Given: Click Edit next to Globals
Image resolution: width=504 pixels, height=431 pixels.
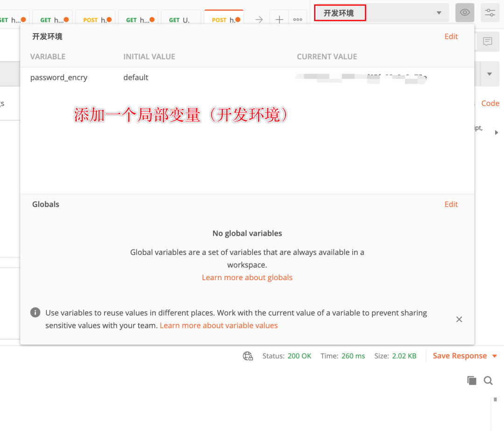Looking at the screenshot, I should (450, 204).
